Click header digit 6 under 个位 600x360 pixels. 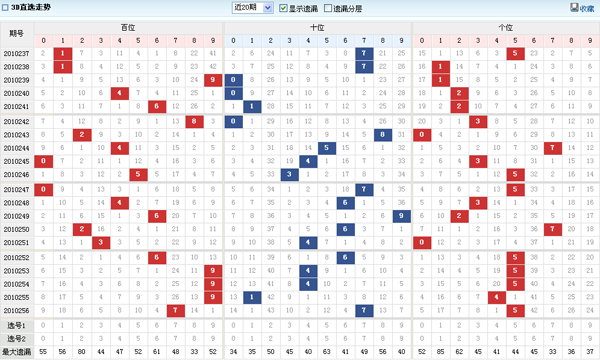[534, 41]
